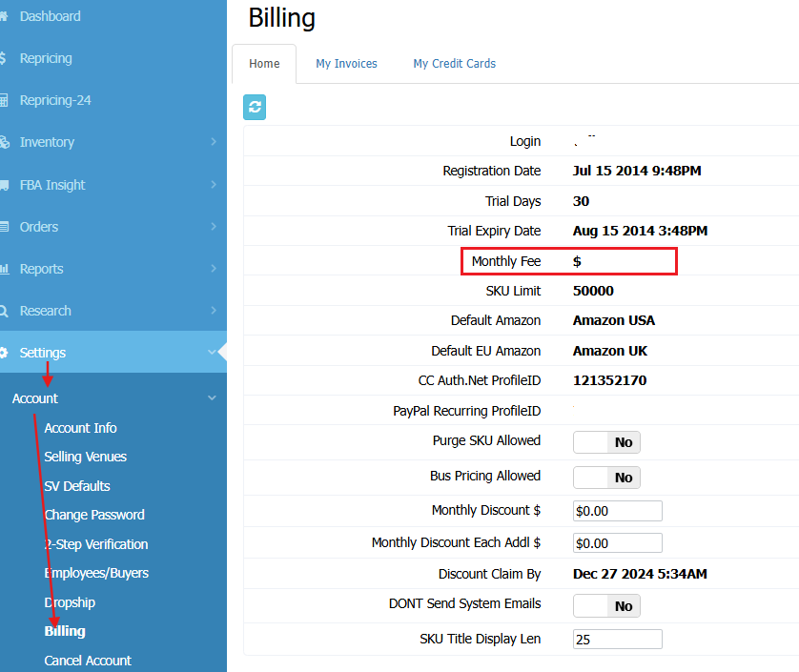Toggle the Purge SKU Allowed switch
Image resolution: width=799 pixels, height=672 pixels.
pos(606,442)
